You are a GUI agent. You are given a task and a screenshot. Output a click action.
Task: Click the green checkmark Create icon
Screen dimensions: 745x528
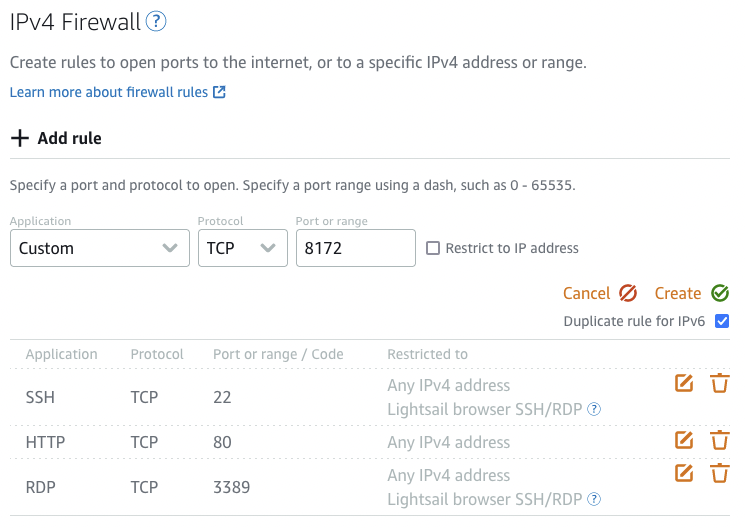(x=720, y=293)
